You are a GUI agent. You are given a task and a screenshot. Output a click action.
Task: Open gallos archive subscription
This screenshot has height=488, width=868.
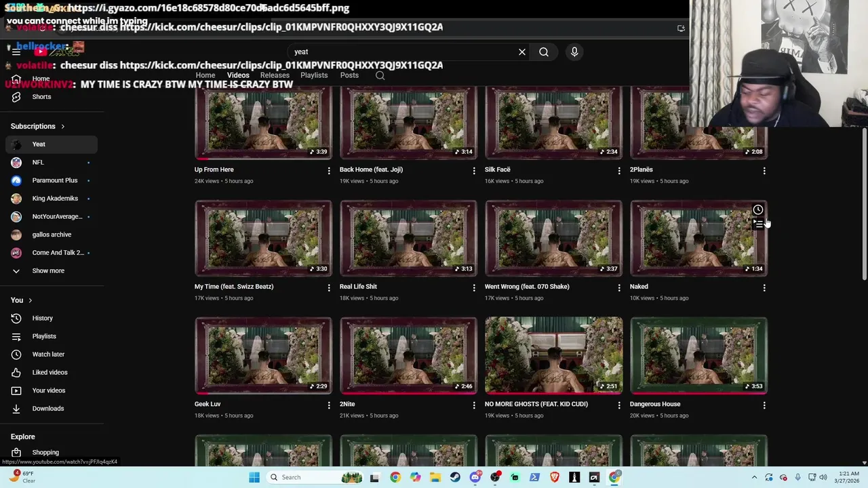point(52,235)
